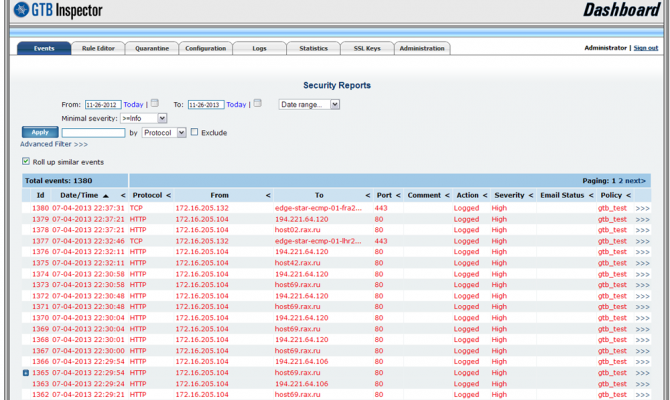Click host42.rax.ru destination cell
This screenshot has height=400, width=670.
tap(297, 263)
